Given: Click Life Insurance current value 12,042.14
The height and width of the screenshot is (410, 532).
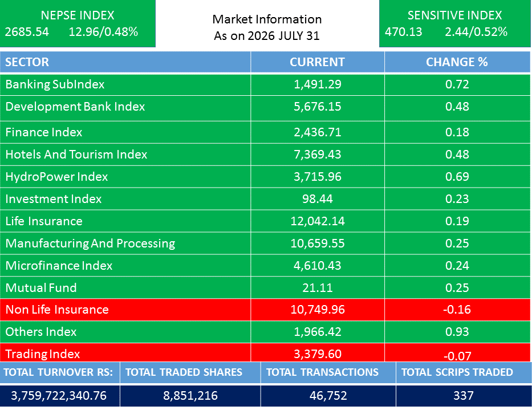Looking at the screenshot, I should 317,221.
